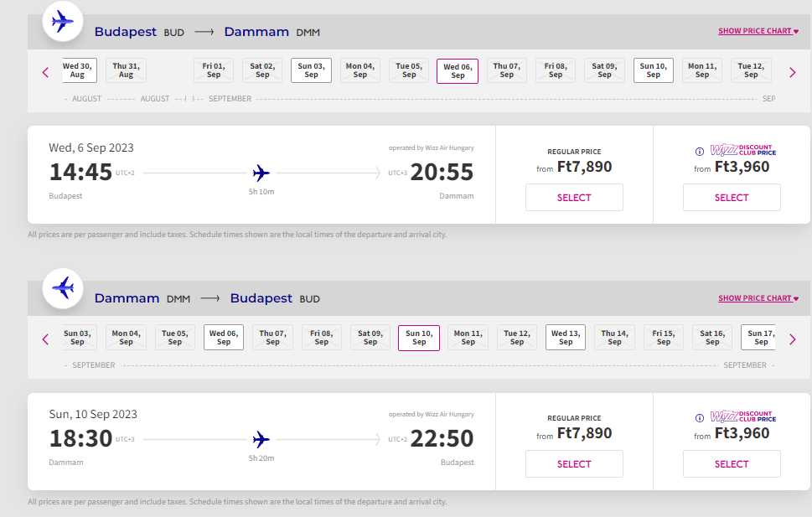Select return date Fri 08, Sep
The height and width of the screenshot is (517, 812).
[x=322, y=338]
